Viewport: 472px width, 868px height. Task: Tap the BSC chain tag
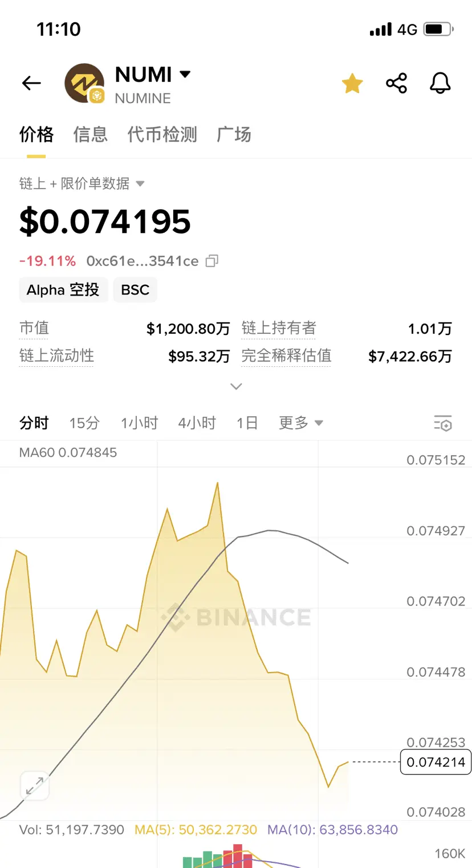135,290
